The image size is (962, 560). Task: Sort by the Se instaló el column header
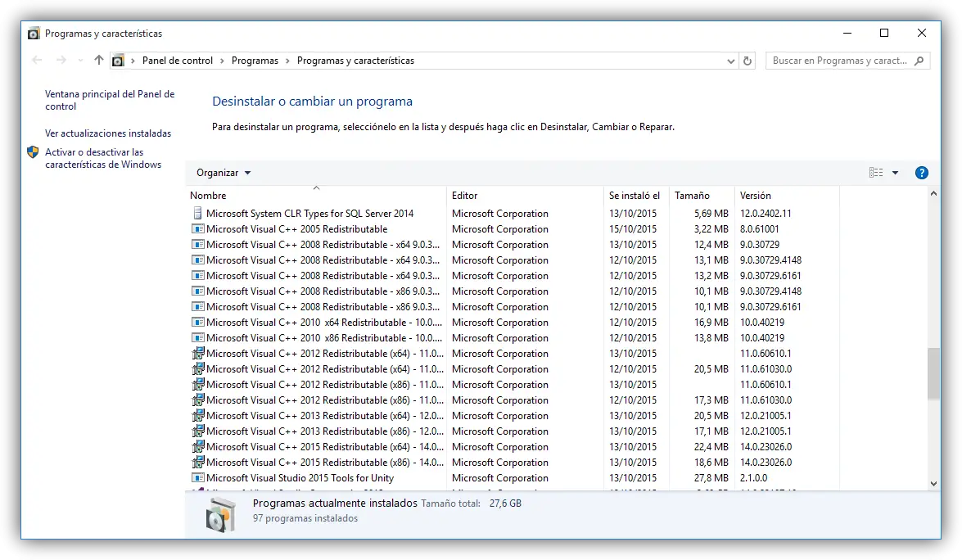coord(636,196)
